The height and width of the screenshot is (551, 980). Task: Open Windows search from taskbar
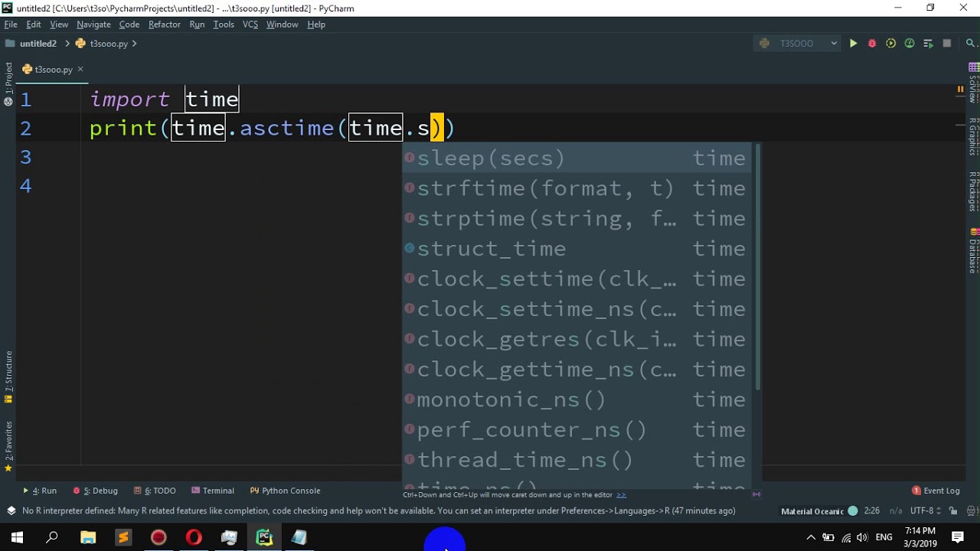tap(52, 538)
